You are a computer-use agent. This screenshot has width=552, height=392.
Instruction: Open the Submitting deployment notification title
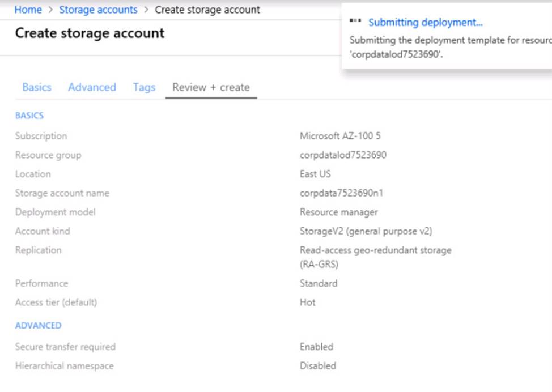[x=425, y=23]
